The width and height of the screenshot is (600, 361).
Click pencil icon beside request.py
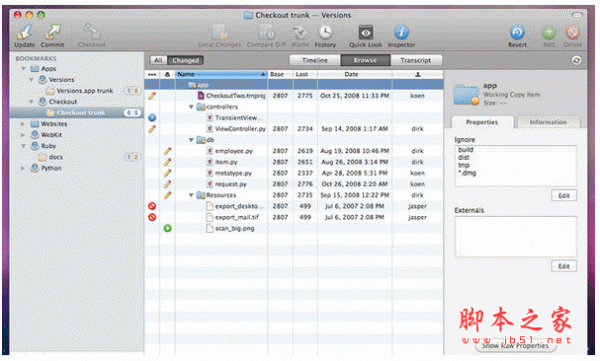click(168, 184)
